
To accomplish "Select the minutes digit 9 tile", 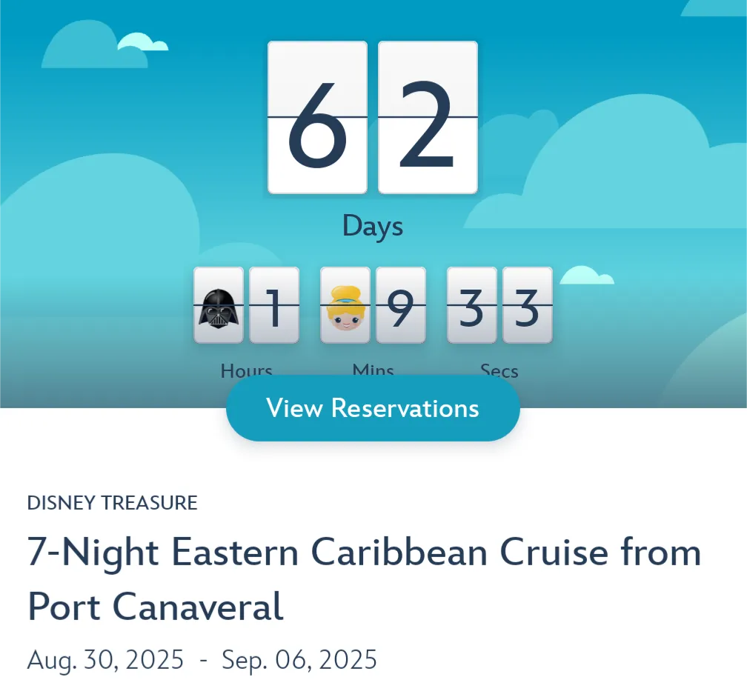I will coord(401,305).
